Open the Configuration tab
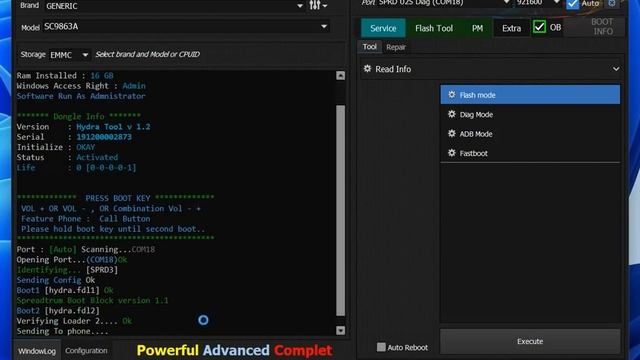 pos(86,351)
